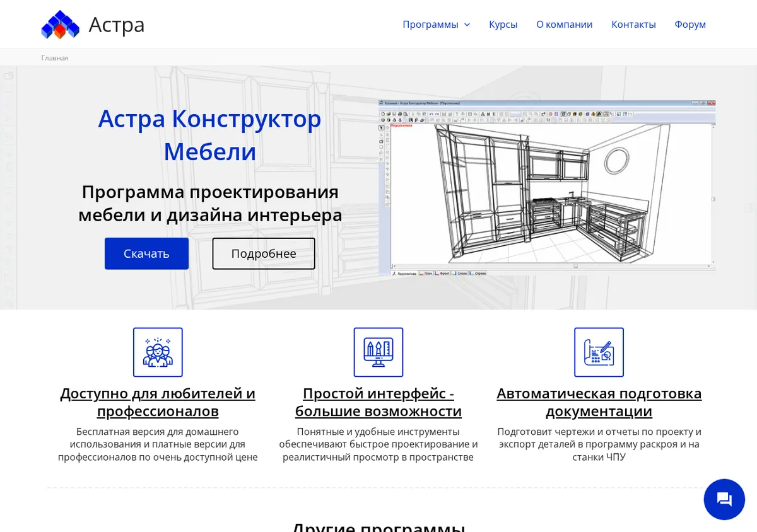Click the Астра cube logo icon

pyautogui.click(x=61, y=25)
